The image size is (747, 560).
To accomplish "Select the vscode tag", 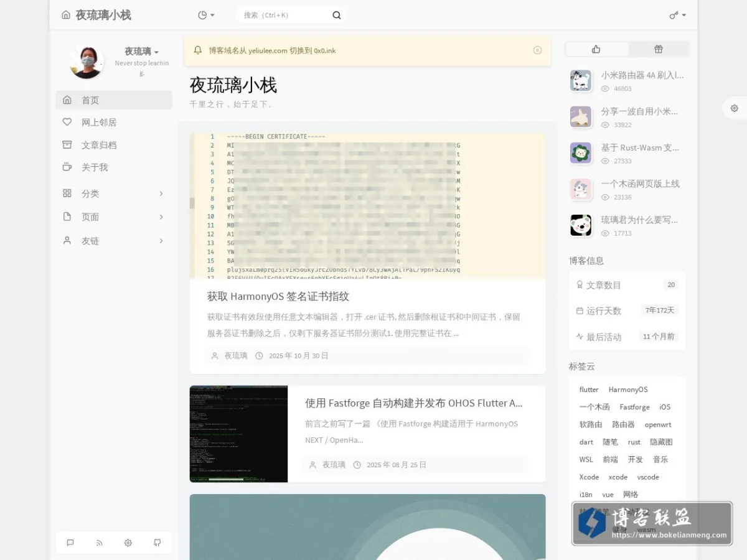I will click(x=648, y=477).
